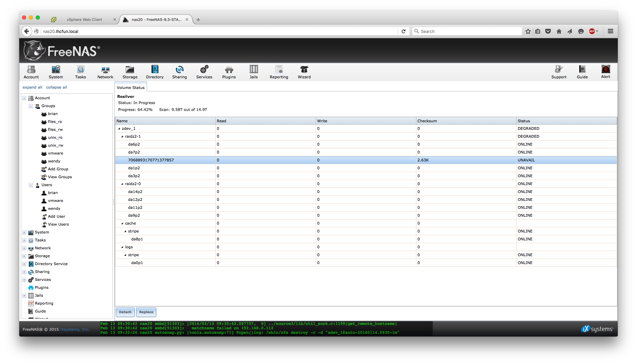Click the collapse all link
The image size is (637, 364).
56,87
